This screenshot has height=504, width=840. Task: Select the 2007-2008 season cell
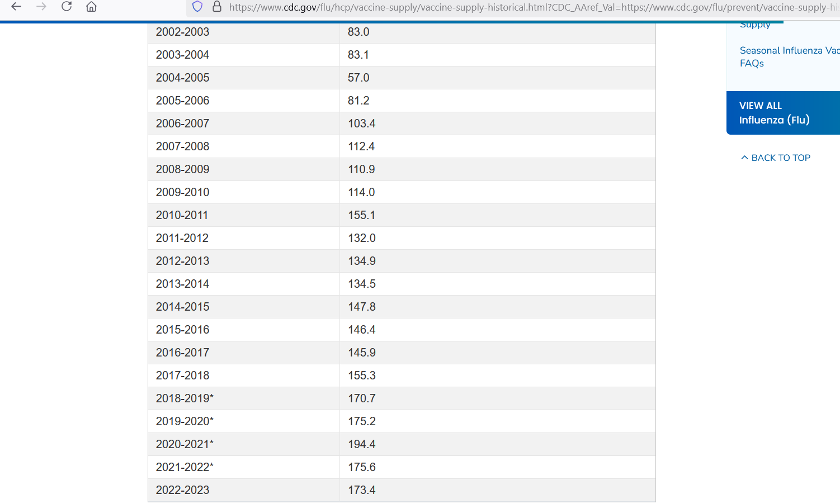tap(244, 146)
